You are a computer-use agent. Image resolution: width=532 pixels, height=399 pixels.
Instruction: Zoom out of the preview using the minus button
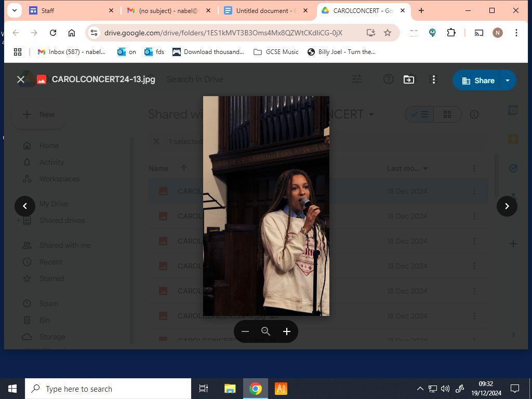[245, 331]
